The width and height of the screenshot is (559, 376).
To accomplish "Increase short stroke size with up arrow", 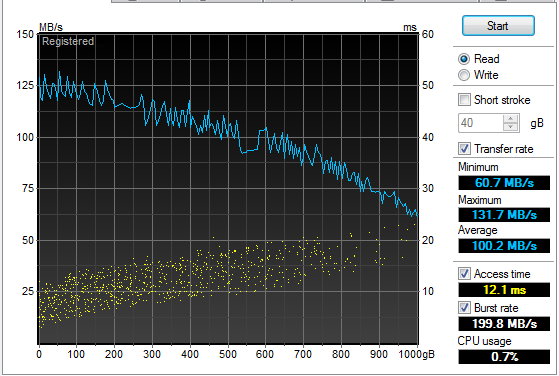I will point(511,119).
